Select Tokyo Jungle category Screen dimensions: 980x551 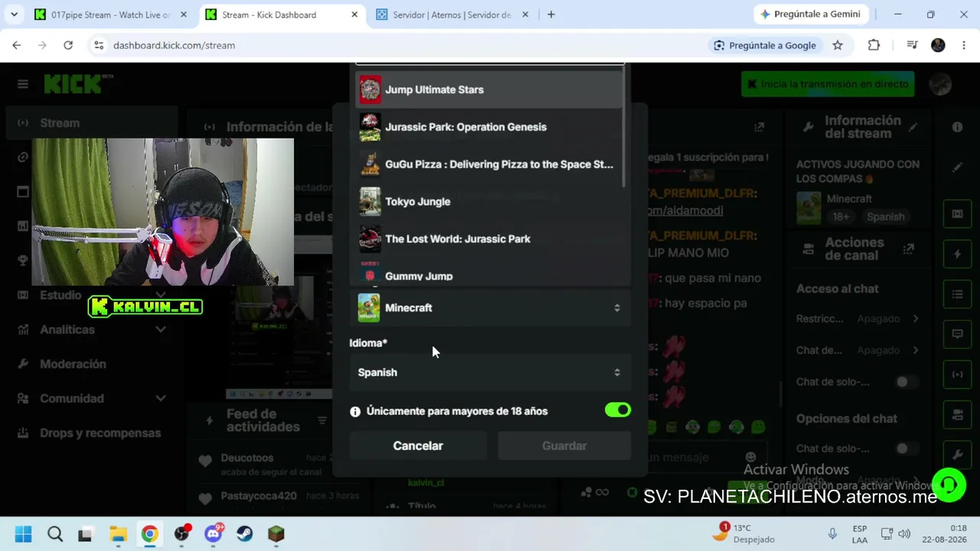pos(488,202)
